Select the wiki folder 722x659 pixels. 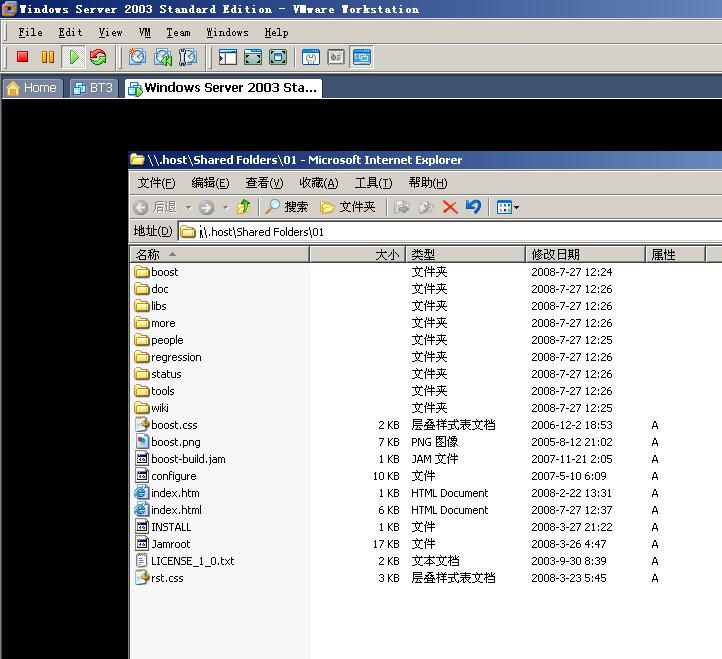152,408
